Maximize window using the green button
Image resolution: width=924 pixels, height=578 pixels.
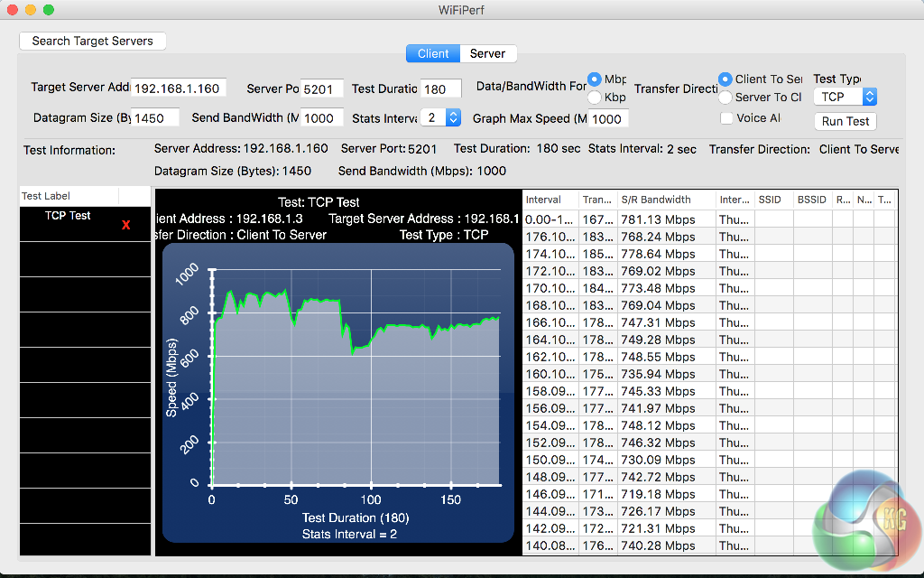pyautogui.click(x=48, y=10)
